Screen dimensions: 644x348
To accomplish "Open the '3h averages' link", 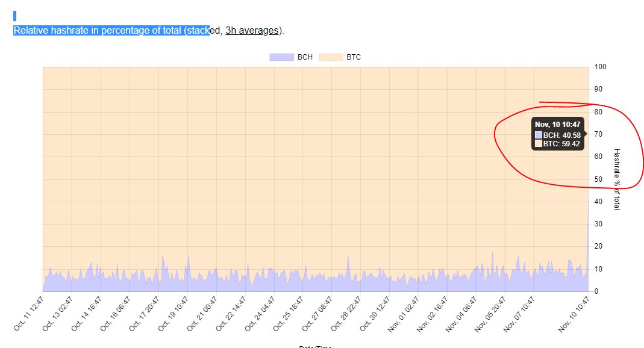I will click(252, 30).
